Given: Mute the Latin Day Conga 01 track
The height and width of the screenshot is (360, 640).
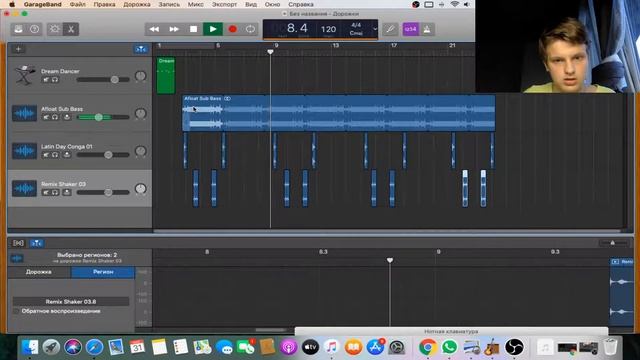Looking at the screenshot, I should pyautogui.click(x=46, y=155).
